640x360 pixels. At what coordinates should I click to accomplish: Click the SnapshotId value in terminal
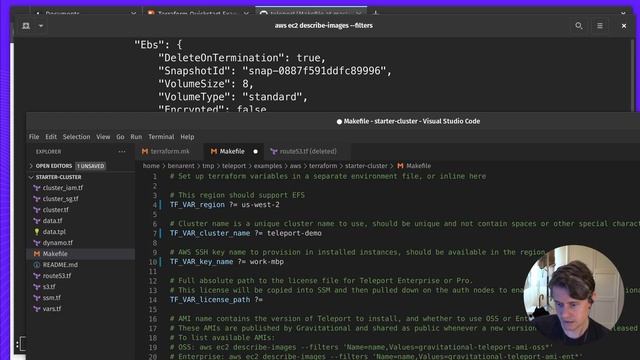tap(314, 71)
